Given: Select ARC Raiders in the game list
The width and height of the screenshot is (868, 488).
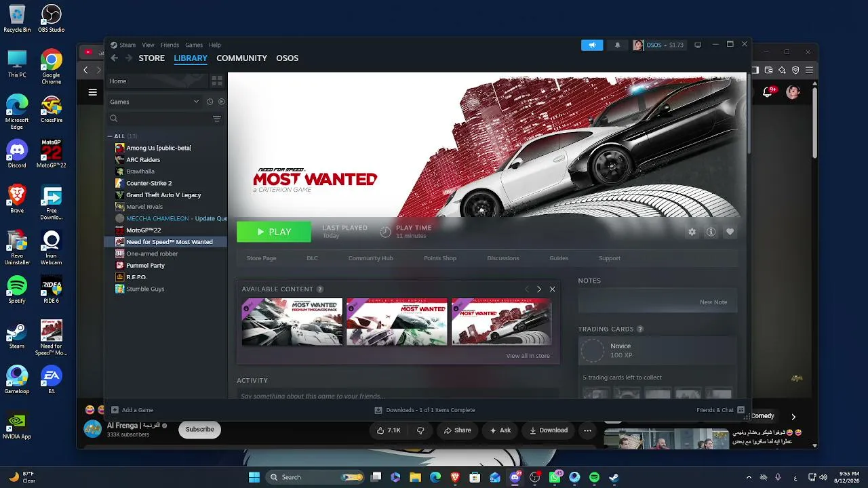Looking at the screenshot, I should (x=166, y=160).
